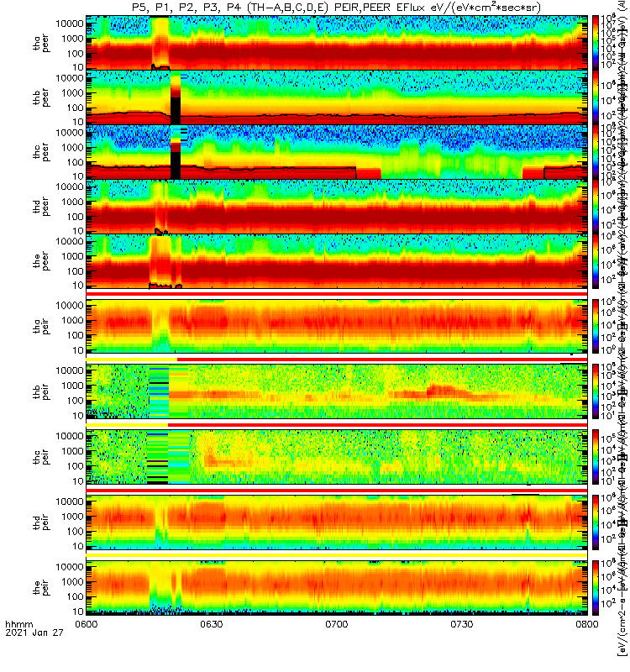Viewport: 630px width, 672px height.
Task: Click the color bar beside the the peir panel
Action: [x=596, y=587]
